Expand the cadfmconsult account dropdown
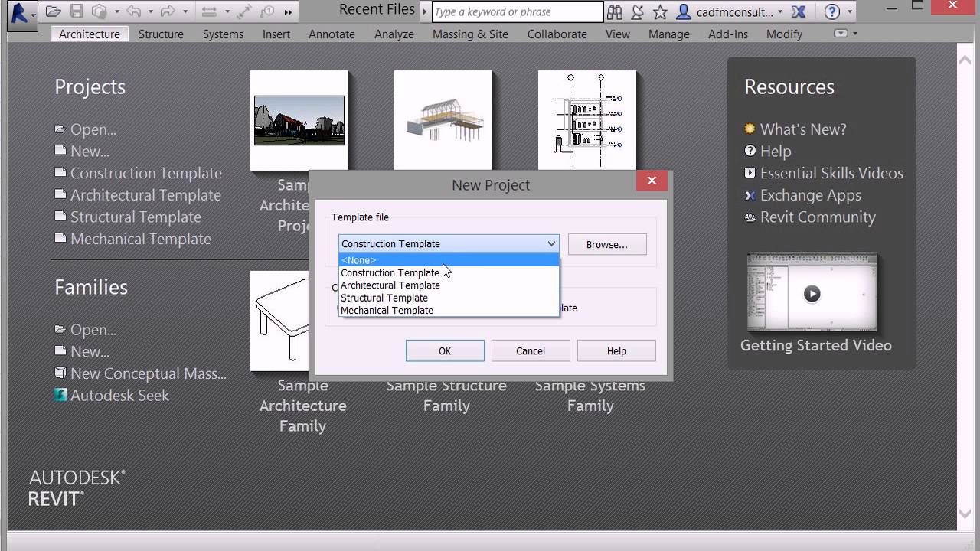 tap(780, 12)
